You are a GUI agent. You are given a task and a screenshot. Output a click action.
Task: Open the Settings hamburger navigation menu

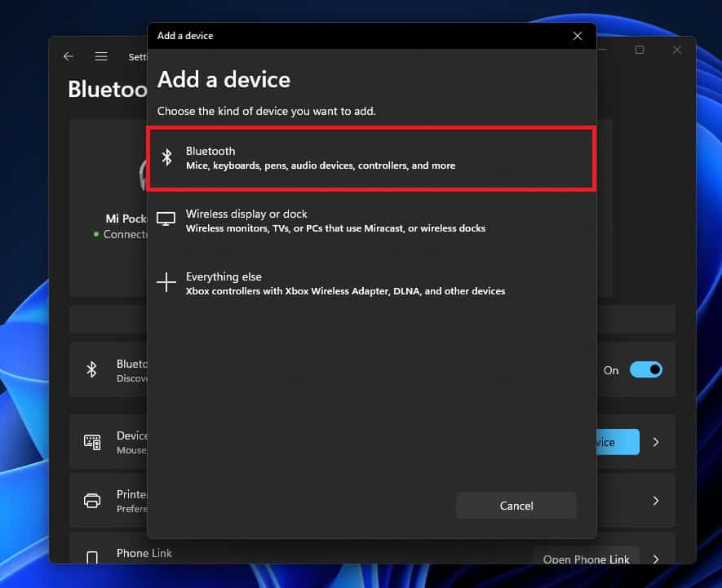pyautogui.click(x=101, y=56)
